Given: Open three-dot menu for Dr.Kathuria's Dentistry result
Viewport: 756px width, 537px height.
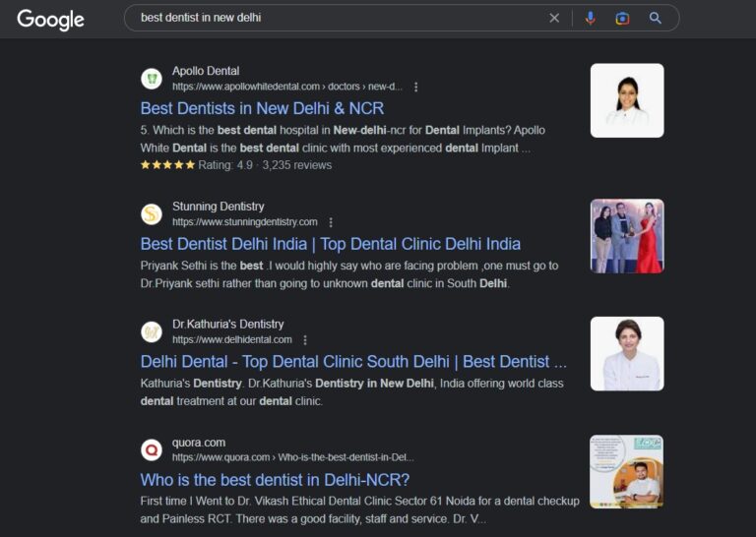Looking at the screenshot, I should pyautogui.click(x=305, y=340).
